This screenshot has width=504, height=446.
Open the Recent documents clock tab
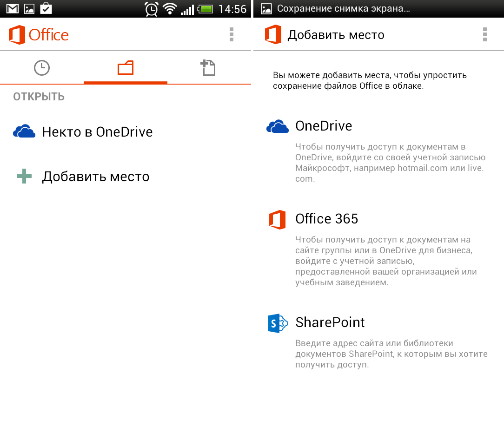[x=42, y=68]
